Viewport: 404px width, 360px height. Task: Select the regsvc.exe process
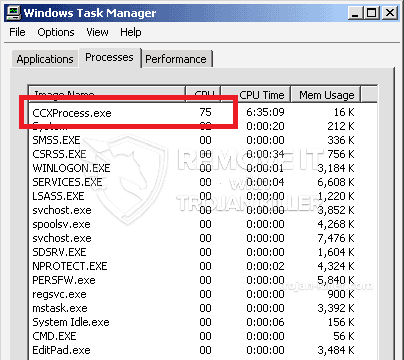pos(59,294)
